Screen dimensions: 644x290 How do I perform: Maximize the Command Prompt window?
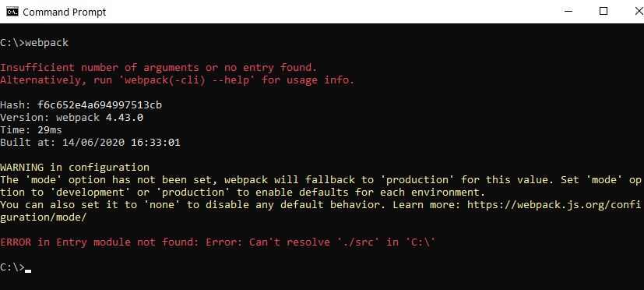click(603, 12)
